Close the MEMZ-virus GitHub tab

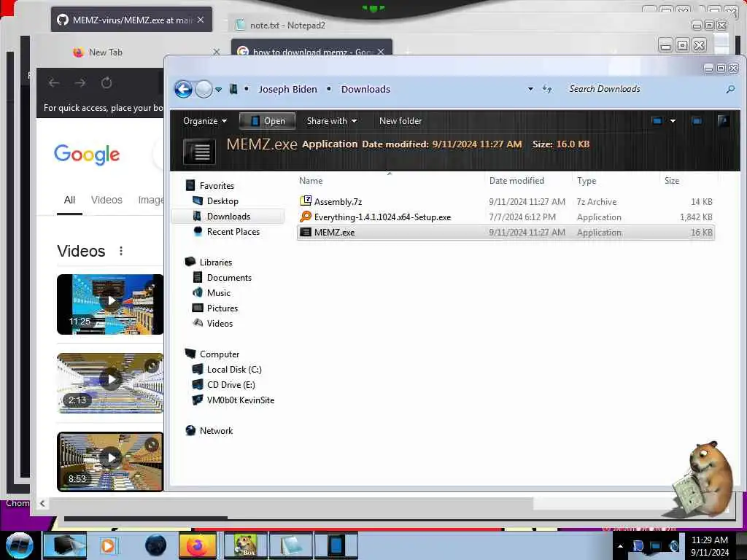point(201,20)
